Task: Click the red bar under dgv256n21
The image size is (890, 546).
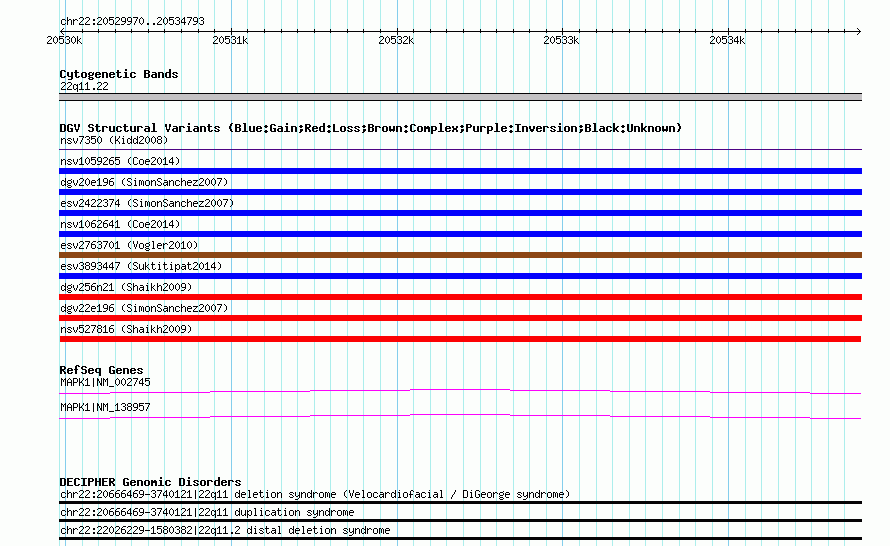Action: pyautogui.click(x=460, y=297)
